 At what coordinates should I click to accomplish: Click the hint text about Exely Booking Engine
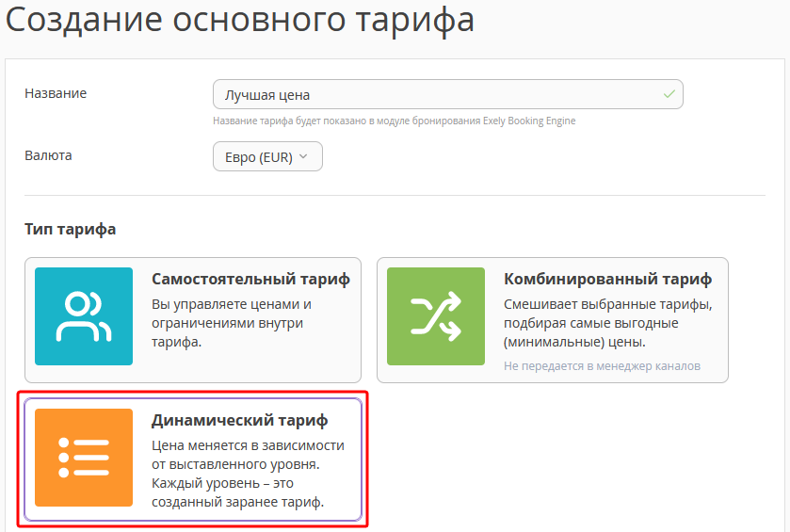[x=394, y=121]
